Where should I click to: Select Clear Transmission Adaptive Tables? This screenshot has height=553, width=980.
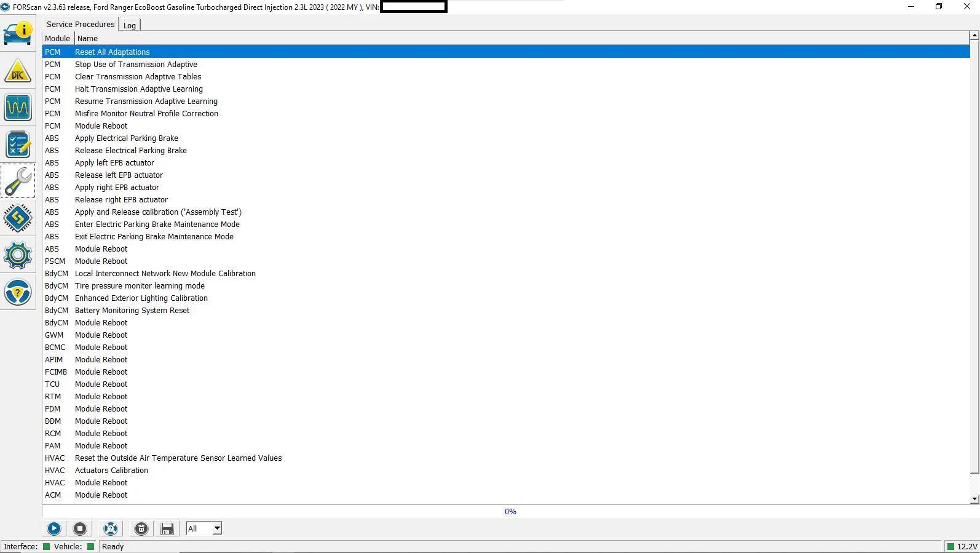click(x=506, y=76)
